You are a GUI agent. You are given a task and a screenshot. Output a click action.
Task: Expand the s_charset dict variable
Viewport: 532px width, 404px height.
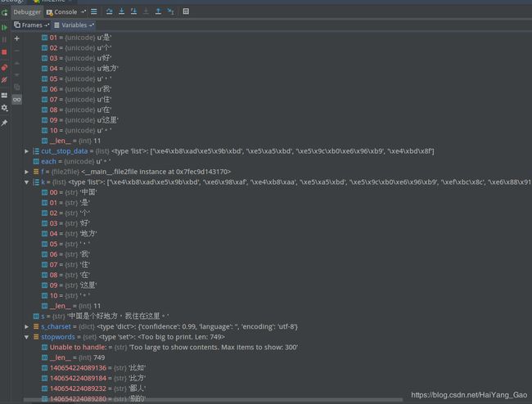(26, 327)
